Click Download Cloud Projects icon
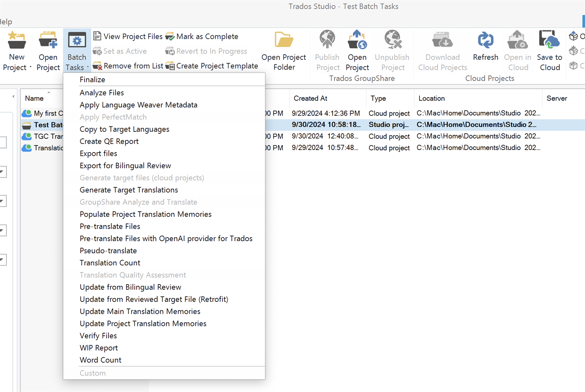This screenshot has width=585, height=392. coord(442,40)
